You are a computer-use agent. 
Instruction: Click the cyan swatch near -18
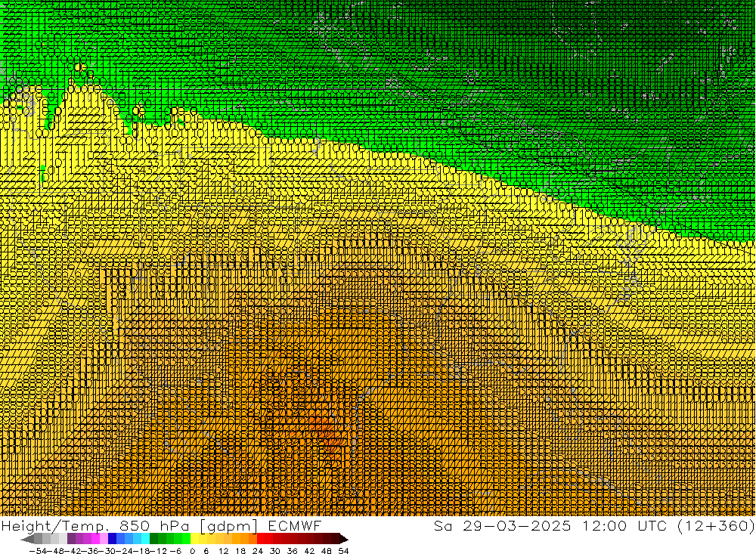145,539
